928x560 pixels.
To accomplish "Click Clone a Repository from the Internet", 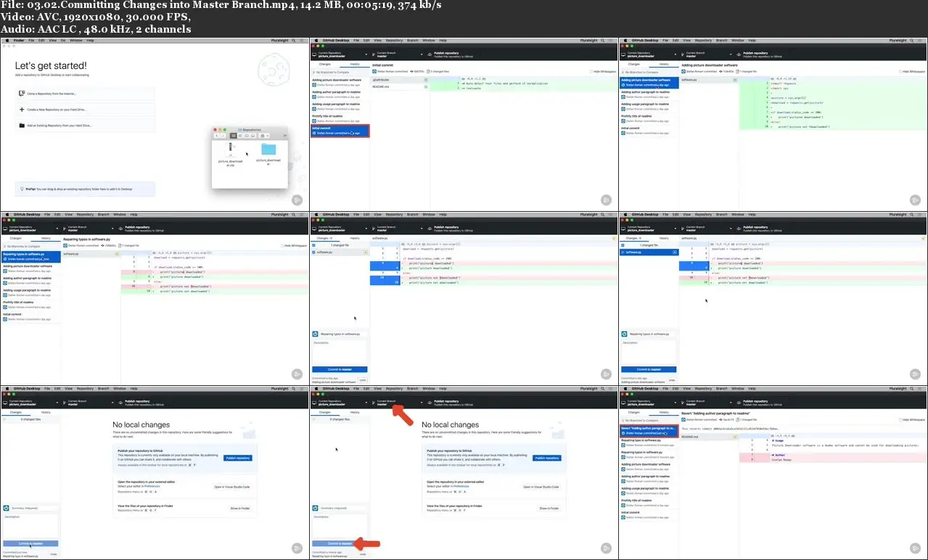I will (x=86, y=94).
